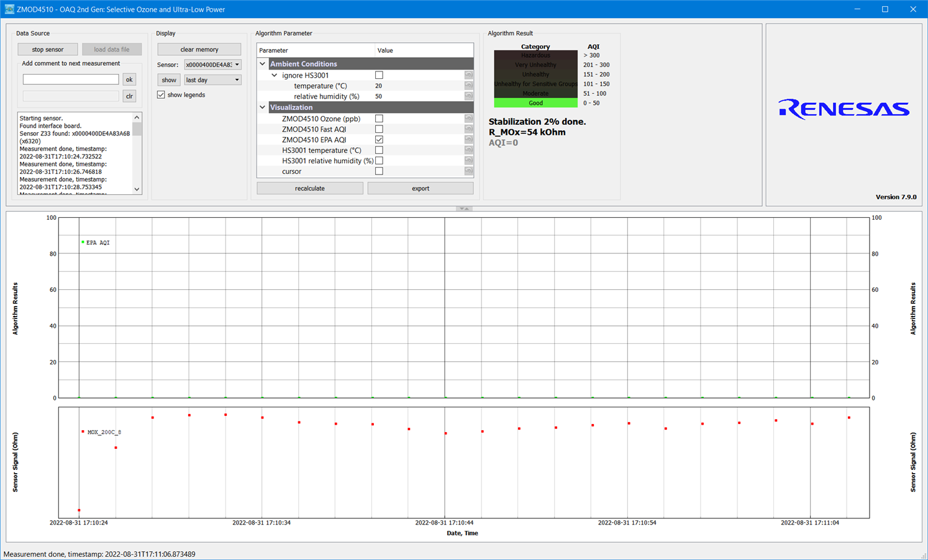Reset the relative humidity (%) value

tap(468, 96)
